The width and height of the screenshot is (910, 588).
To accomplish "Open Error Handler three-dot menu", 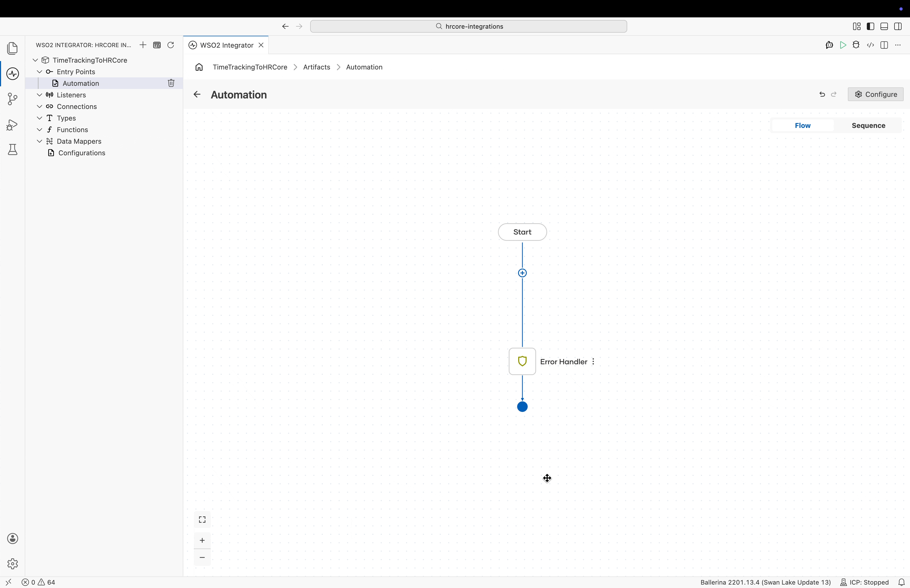I will click(593, 362).
